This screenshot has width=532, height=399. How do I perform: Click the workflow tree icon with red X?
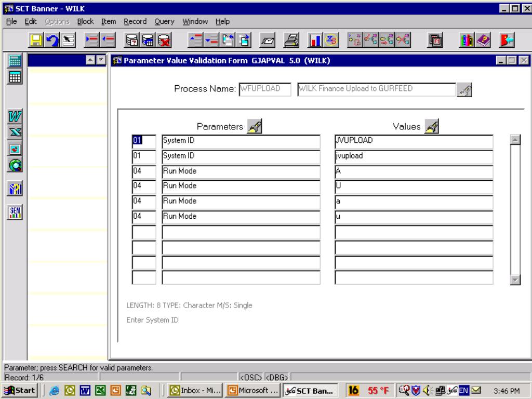403,40
